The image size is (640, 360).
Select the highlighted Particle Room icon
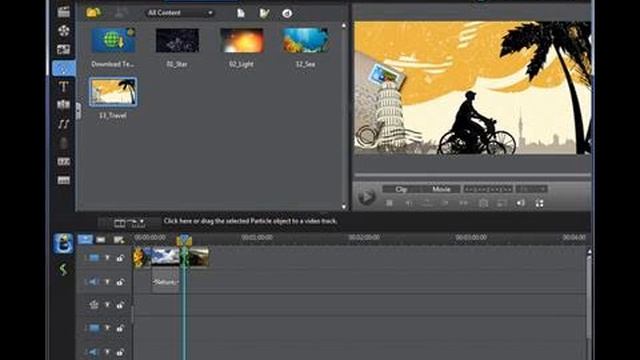(64, 68)
